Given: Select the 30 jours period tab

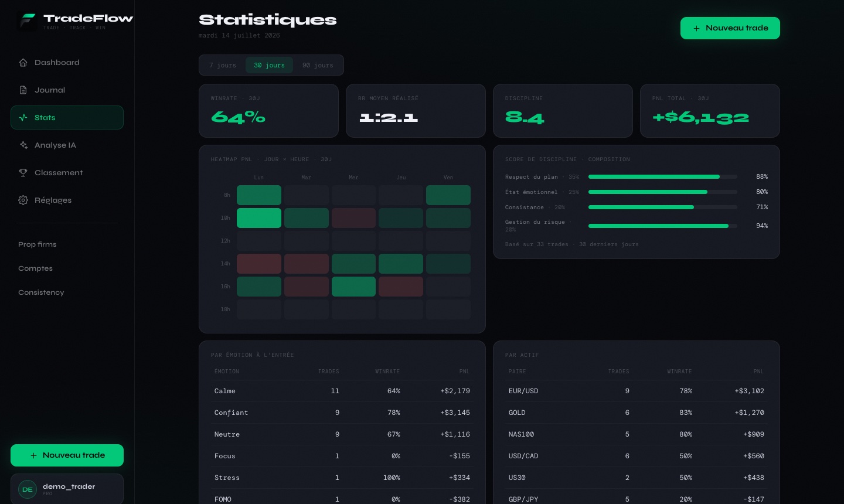Looking at the screenshot, I should (x=269, y=65).
